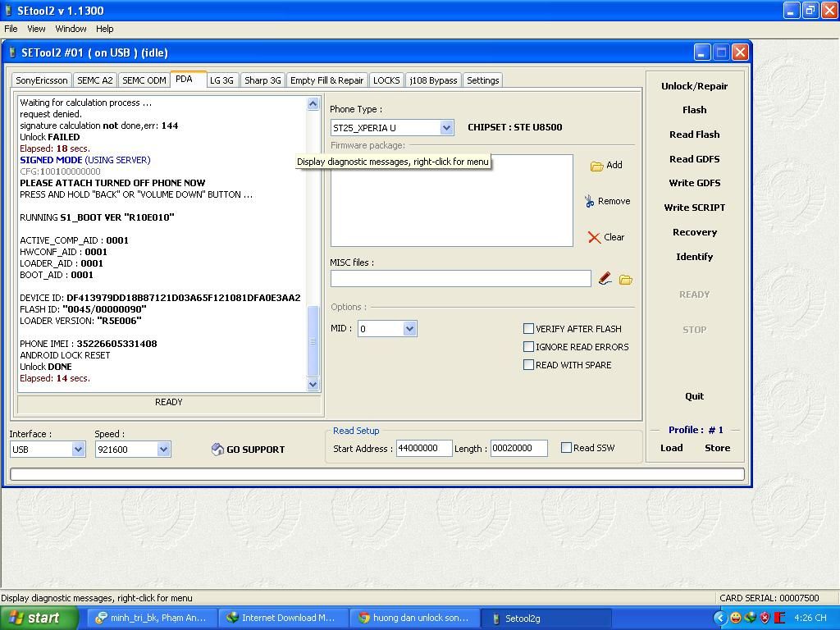The image size is (840, 630).
Task: Click the Start Address input field
Action: [x=424, y=448]
